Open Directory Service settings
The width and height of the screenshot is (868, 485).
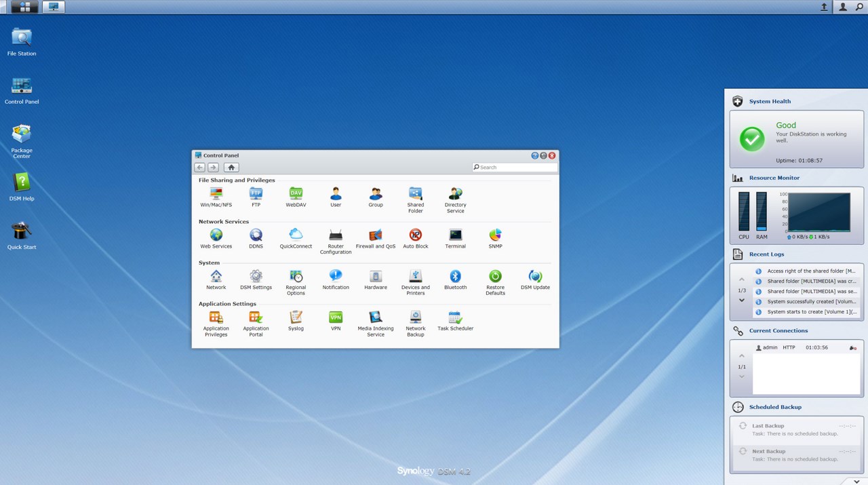click(456, 200)
